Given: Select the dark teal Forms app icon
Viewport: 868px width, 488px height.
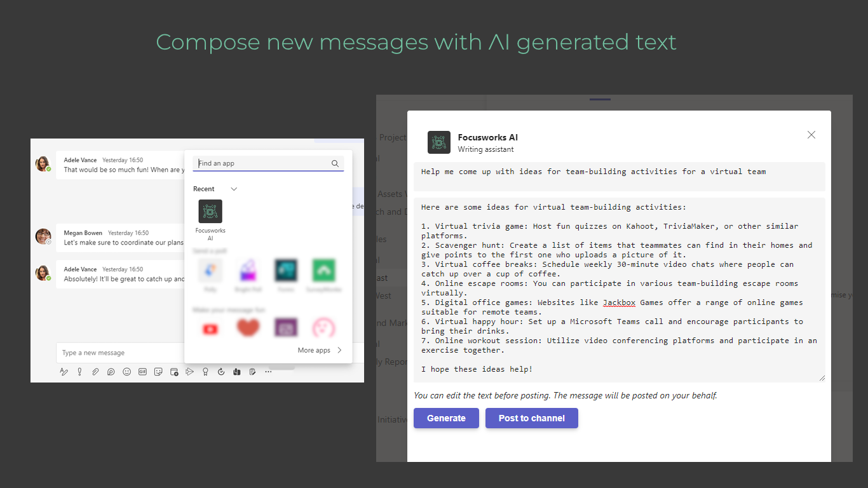Looking at the screenshot, I should coord(286,271).
